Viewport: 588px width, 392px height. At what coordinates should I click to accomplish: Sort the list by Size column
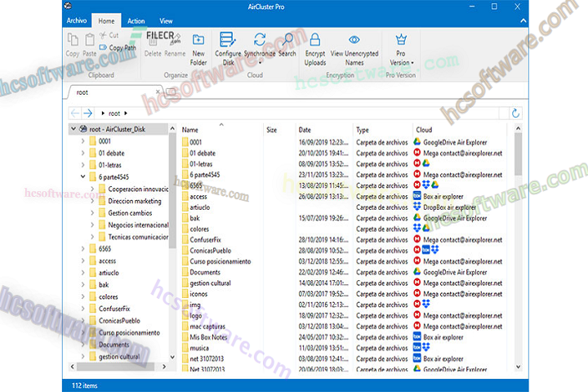point(279,129)
